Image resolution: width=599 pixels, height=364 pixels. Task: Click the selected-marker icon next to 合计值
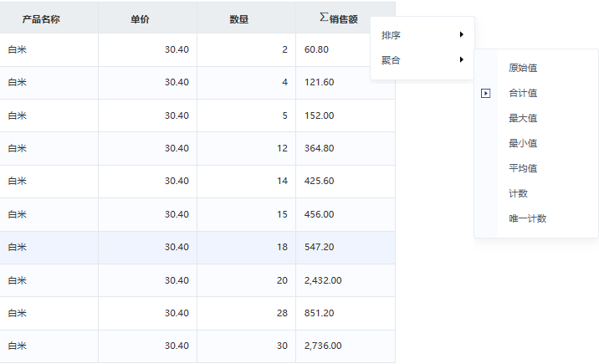point(485,93)
